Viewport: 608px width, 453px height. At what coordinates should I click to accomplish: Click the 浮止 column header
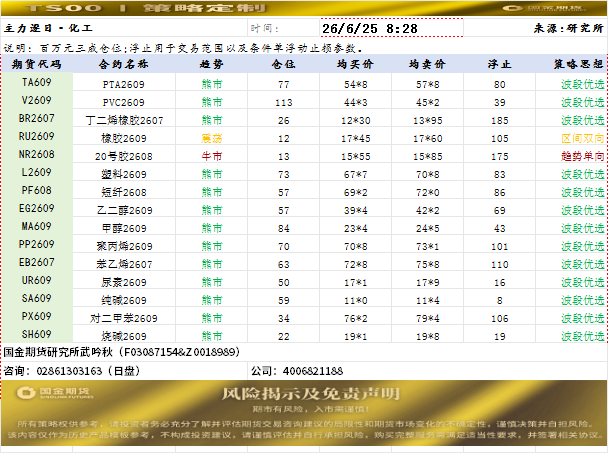click(x=499, y=64)
